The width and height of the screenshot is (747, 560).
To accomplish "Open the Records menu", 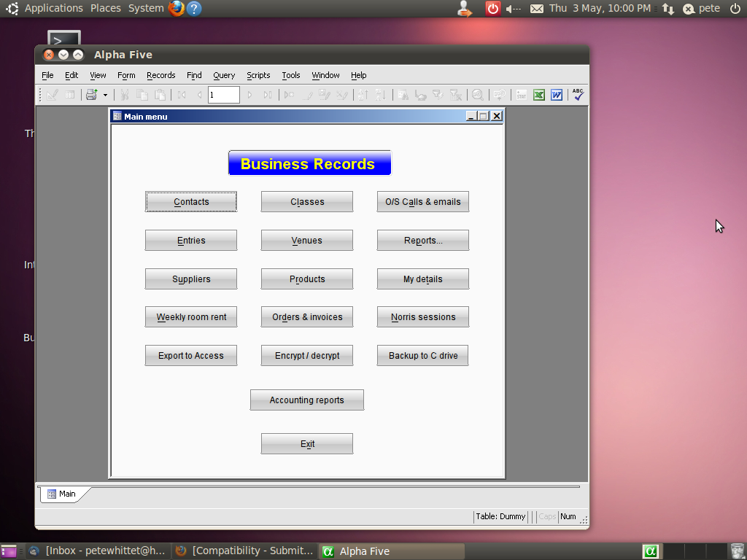I will (x=161, y=75).
